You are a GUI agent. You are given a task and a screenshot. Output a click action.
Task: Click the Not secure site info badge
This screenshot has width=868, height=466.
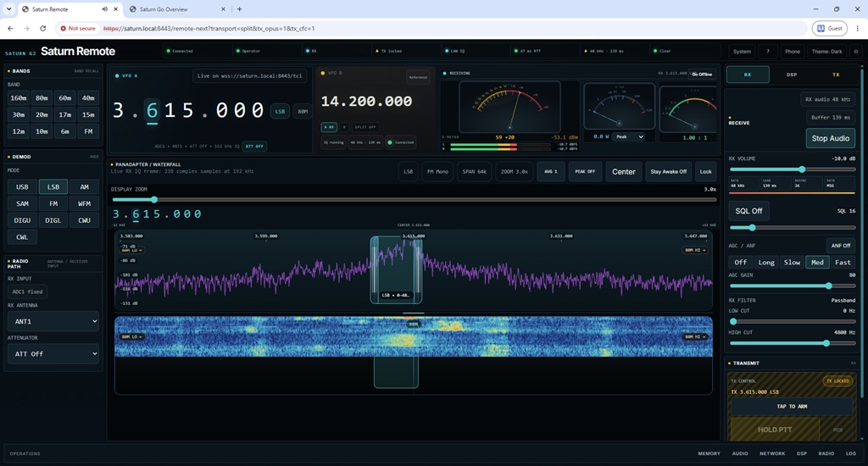[x=78, y=28]
